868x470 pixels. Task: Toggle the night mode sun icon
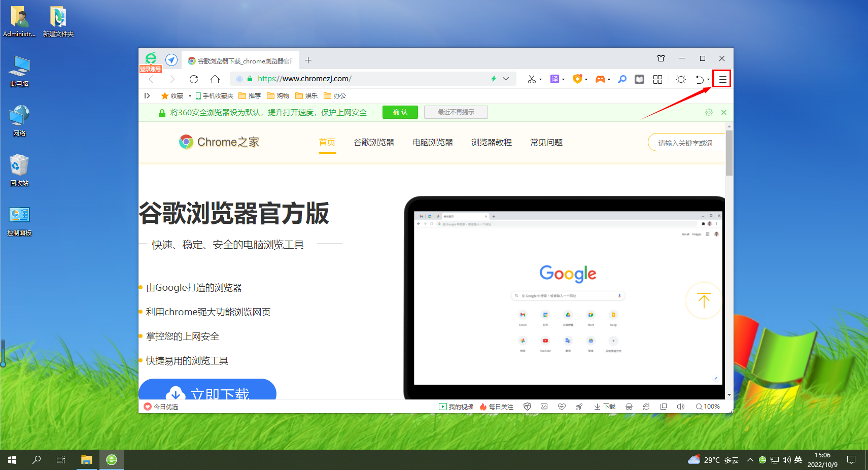pyautogui.click(x=681, y=79)
